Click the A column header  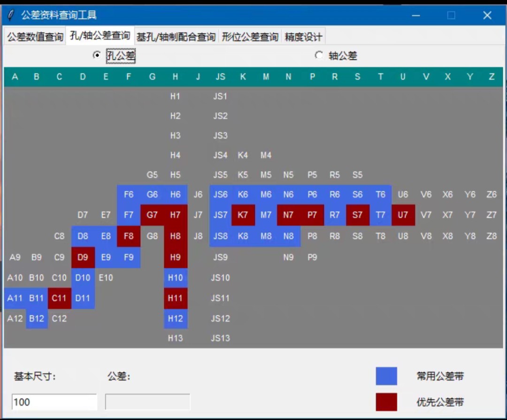(15, 77)
